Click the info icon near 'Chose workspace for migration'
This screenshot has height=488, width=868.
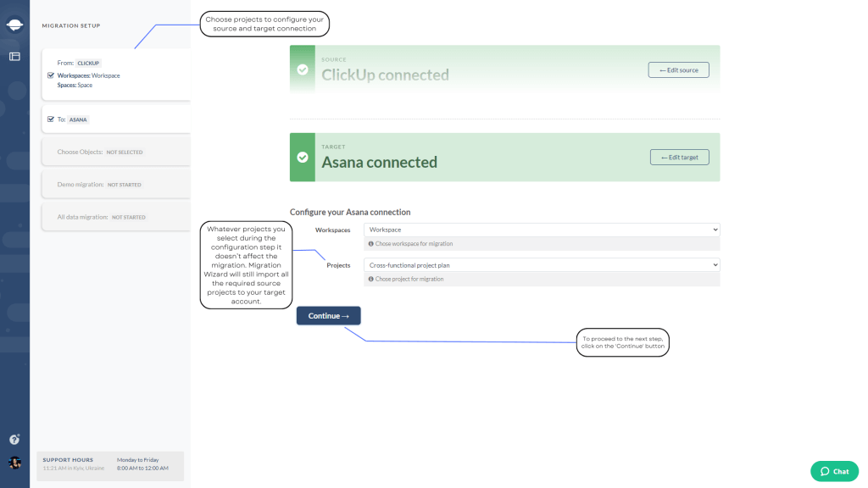point(371,243)
